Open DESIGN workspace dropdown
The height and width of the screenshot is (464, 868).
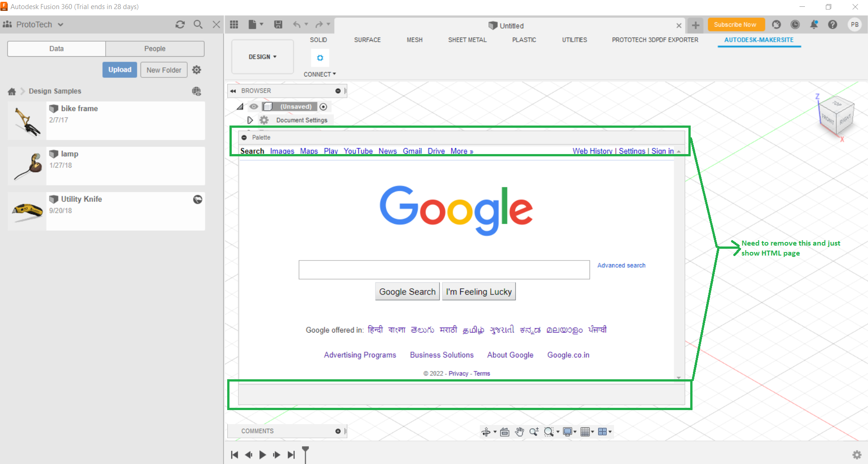pos(263,57)
